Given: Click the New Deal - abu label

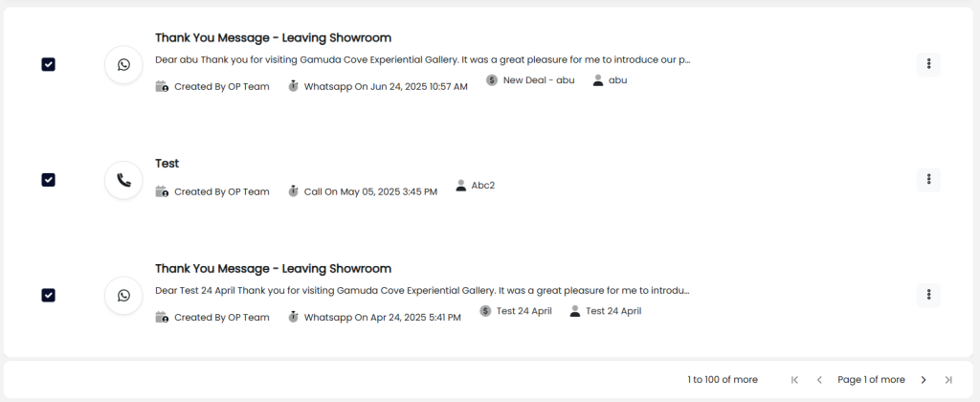Looking at the screenshot, I should (539, 80).
